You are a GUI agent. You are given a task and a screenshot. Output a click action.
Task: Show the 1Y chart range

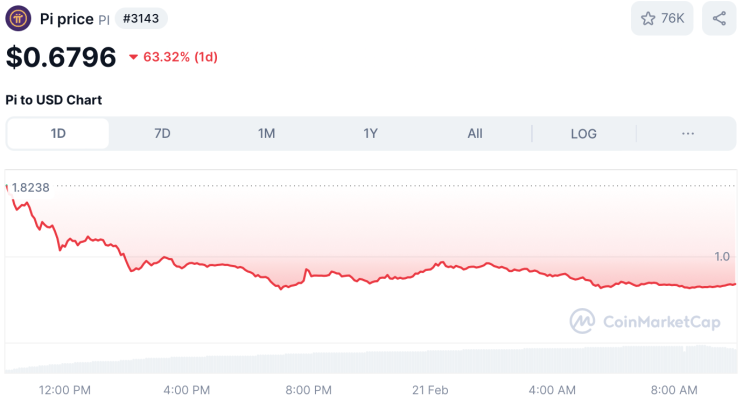click(370, 133)
